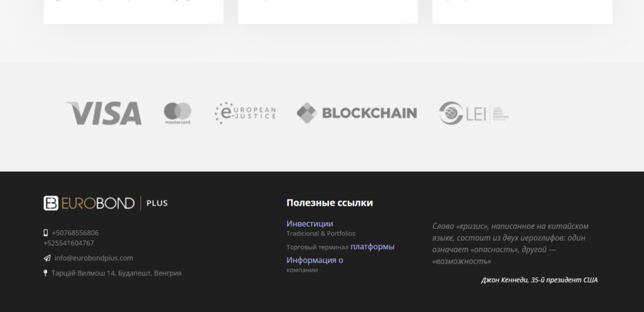Click the Mastercard logo
644x312 pixels.
[x=178, y=113]
